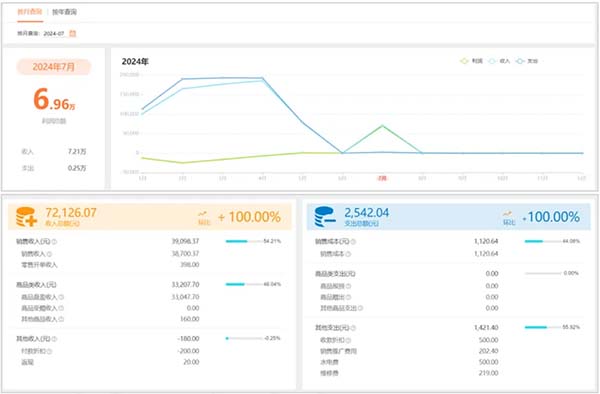Image resolution: width=600 pixels, height=394 pixels.
Task: Toggle the green 利润 legend series
Action: click(471, 61)
